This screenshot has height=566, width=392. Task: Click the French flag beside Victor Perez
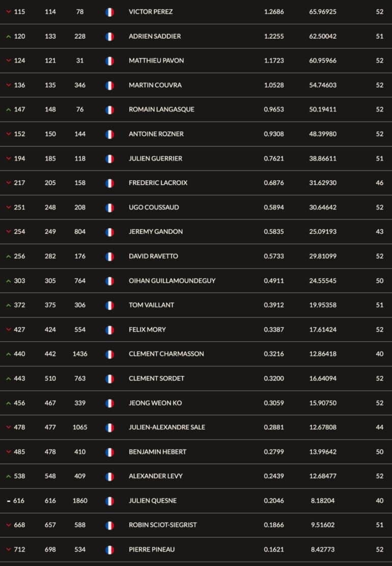tap(109, 12)
